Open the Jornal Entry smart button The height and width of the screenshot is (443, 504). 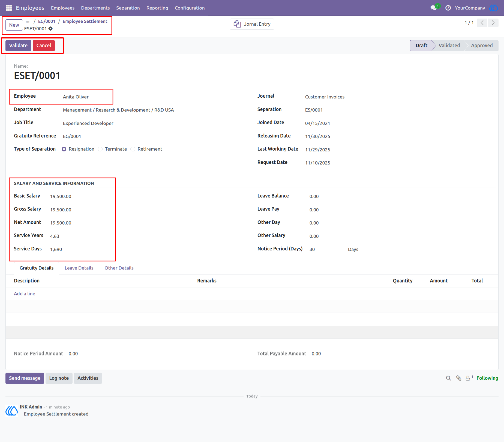pos(252,24)
